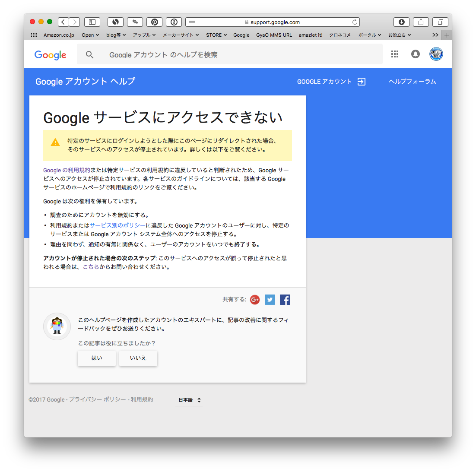Show more bookmarks with double chevron
Viewport: 476px width, 472px height.
[x=435, y=35]
